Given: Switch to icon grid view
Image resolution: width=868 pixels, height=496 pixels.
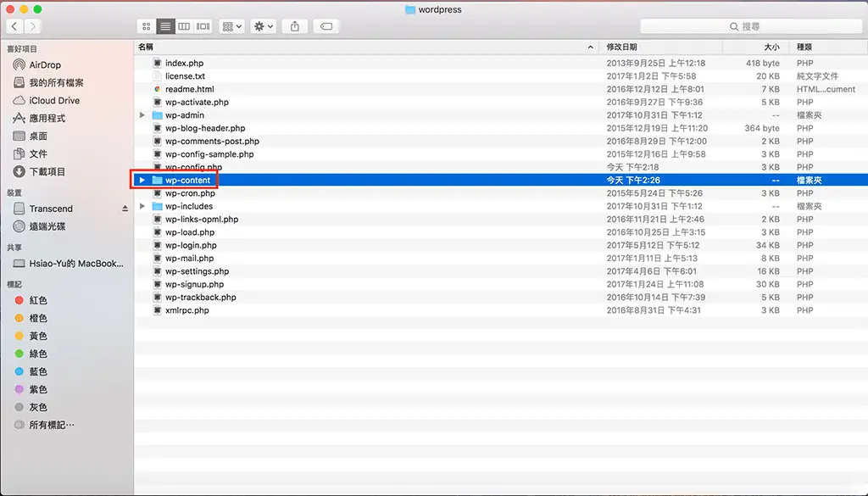Looking at the screenshot, I should 146,26.
